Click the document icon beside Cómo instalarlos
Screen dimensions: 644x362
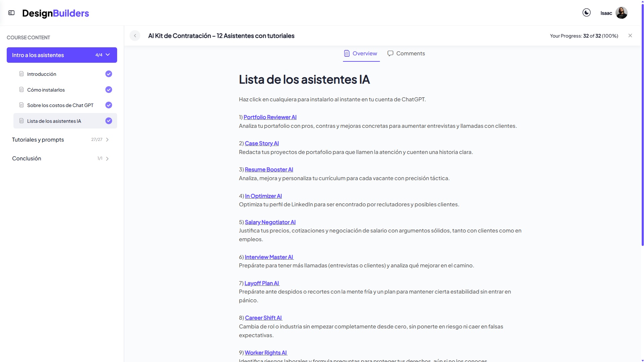pyautogui.click(x=21, y=90)
